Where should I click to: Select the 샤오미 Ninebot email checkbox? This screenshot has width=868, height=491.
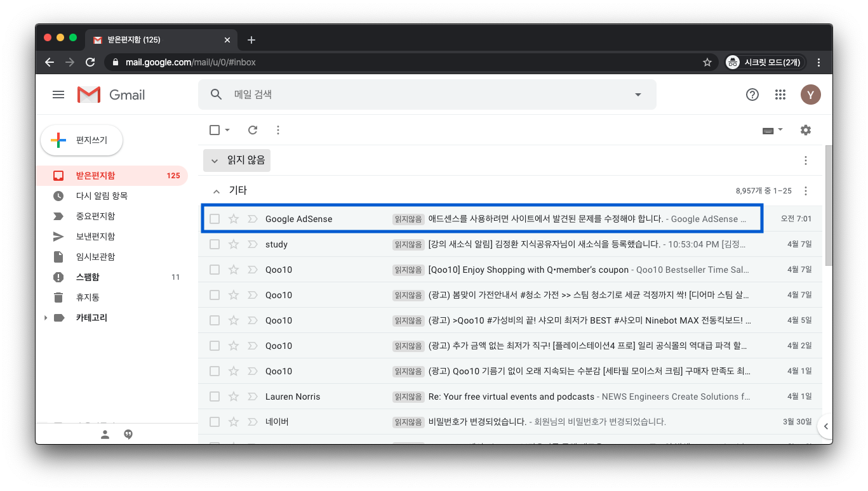click(x=215, y=320)
